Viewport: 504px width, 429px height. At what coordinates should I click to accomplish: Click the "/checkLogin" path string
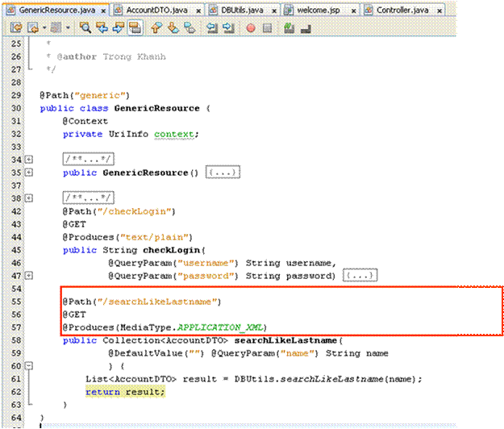click(135, 211)
